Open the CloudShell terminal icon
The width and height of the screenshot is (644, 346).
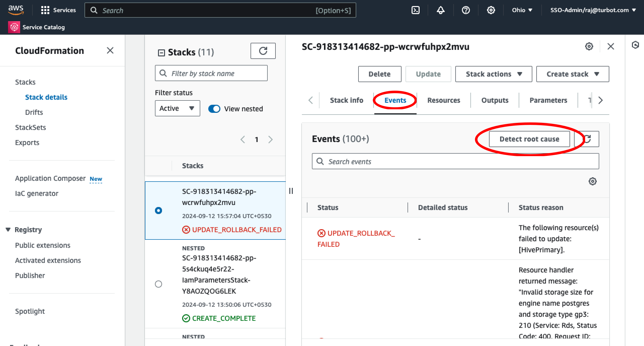pos(416,10)
